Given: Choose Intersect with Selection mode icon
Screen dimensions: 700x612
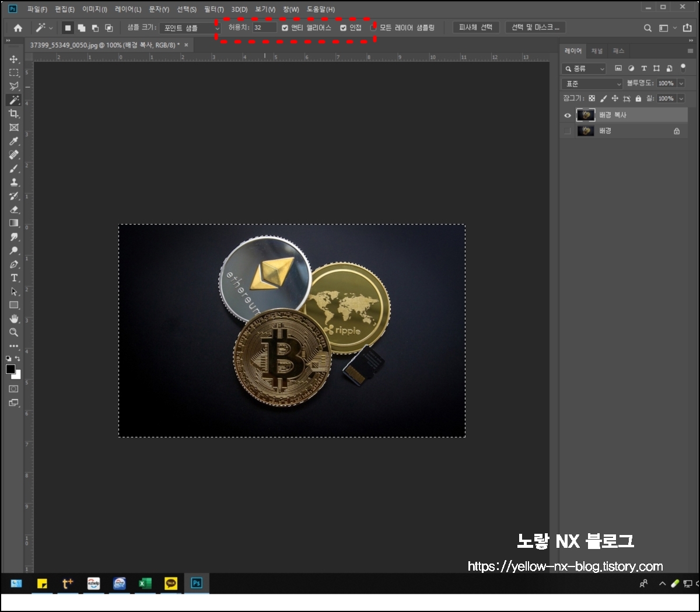Looking at the screenshot, I should point(108,27).
